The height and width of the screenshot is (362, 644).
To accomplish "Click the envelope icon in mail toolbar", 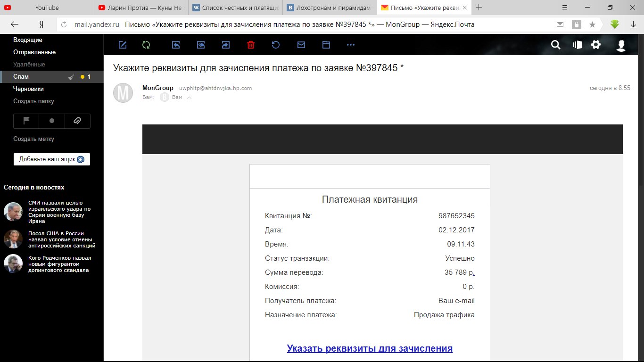I will pos(301,45).
